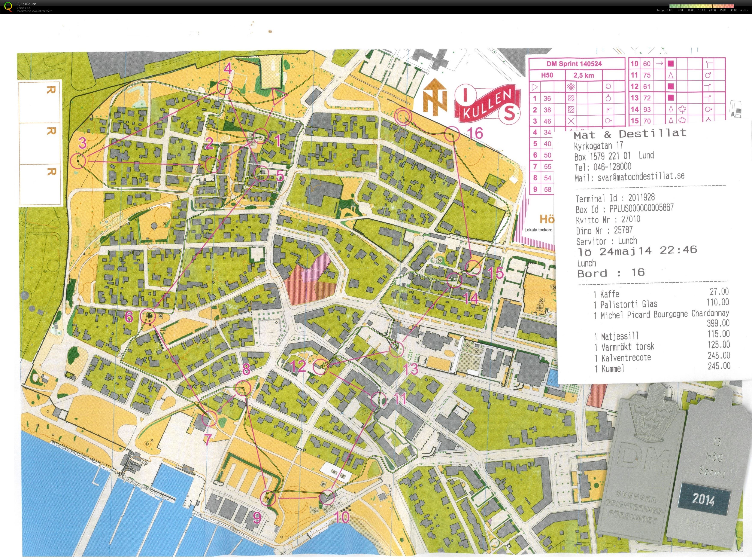This screenshot has width=752, height=560.
Task: Click map control circle 8
Action: 243,388
